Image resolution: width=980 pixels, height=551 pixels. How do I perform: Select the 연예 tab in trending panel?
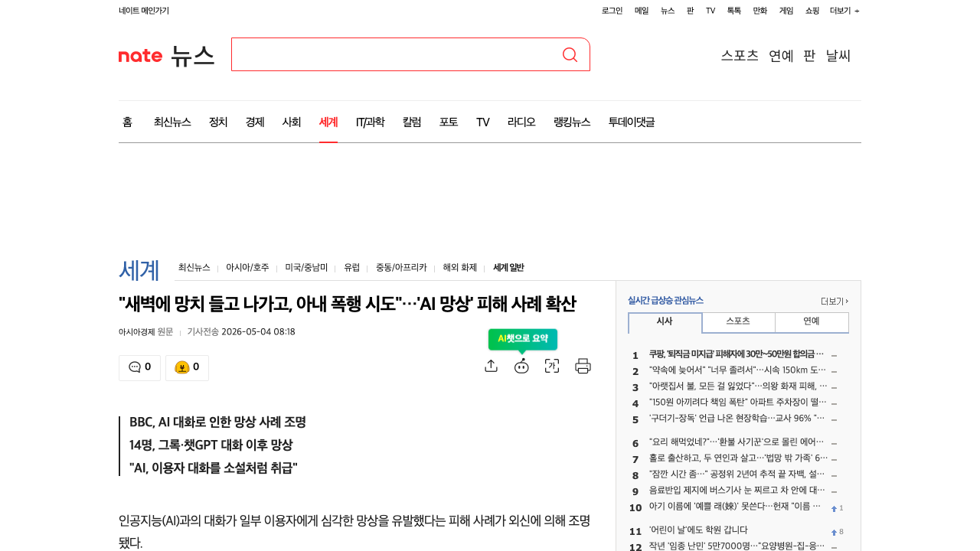(x=812, y=321)
